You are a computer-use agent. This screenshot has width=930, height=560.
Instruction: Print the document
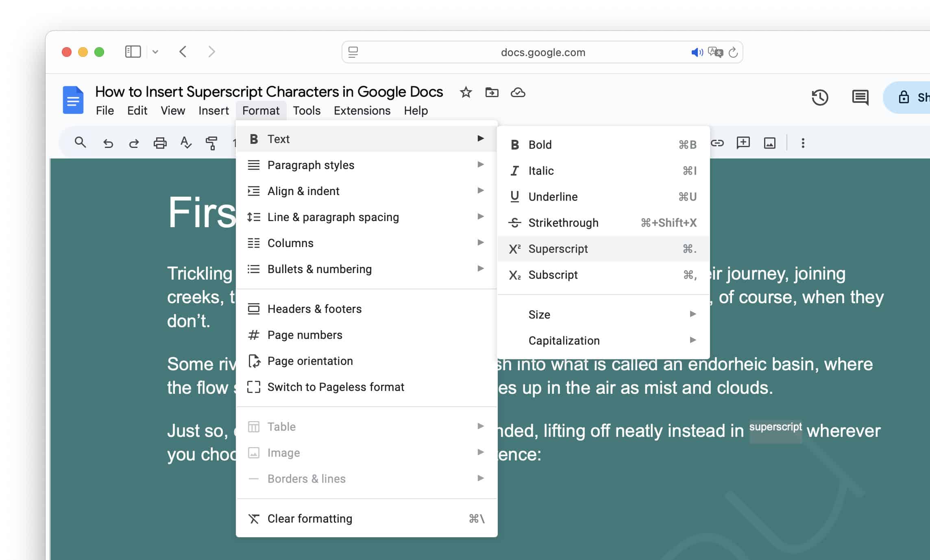click(x=160, y=143)
